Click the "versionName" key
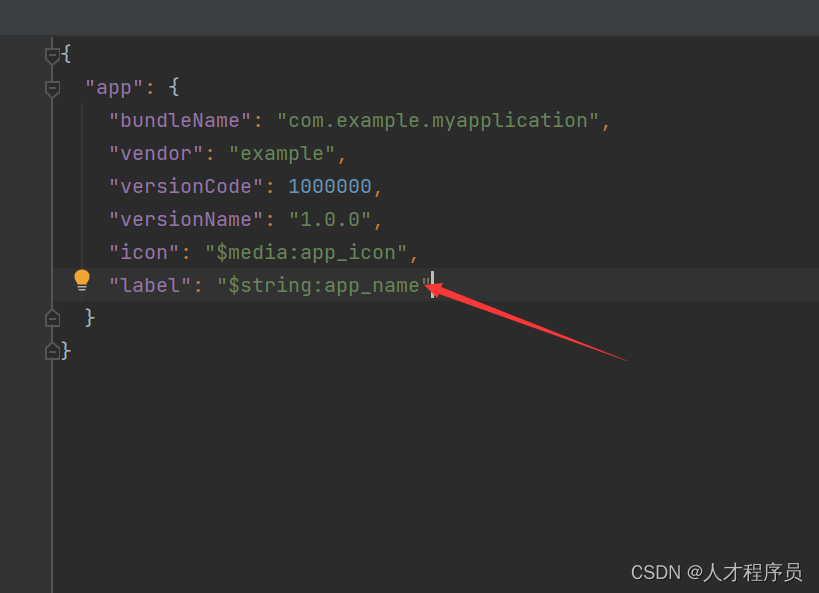The height and width of the screenshot is (593, 819). pos(186,219)
